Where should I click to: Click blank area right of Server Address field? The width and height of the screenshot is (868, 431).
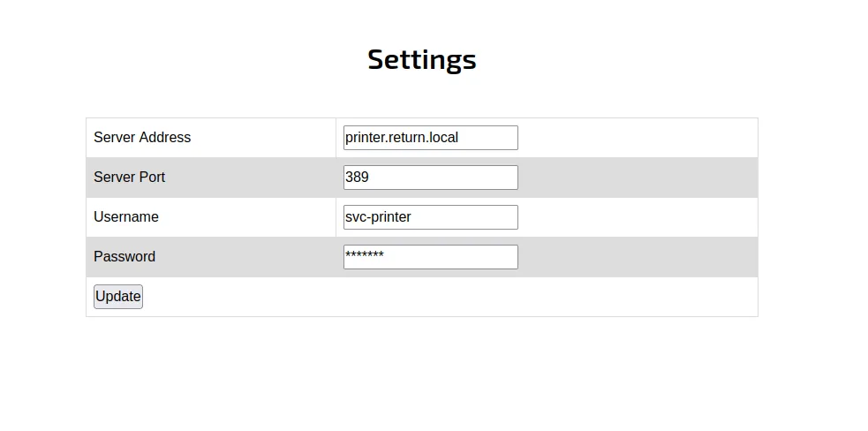click(x=636, y=138)
